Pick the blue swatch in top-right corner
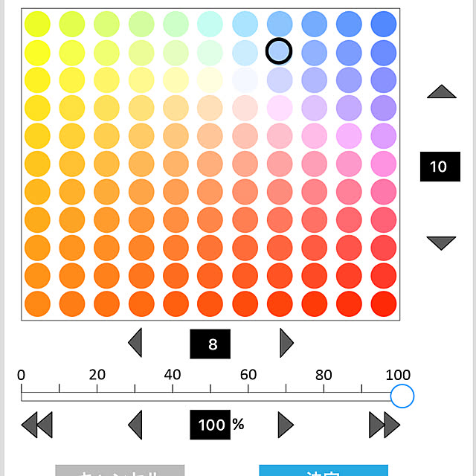476x476 pixels. 384,24
